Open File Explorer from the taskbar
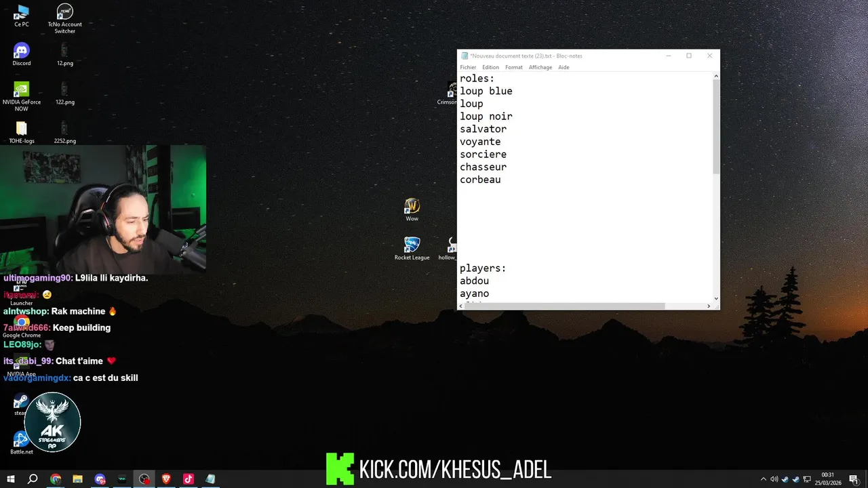868x488 pixels. pyautogui.click(x=77, y=479)
